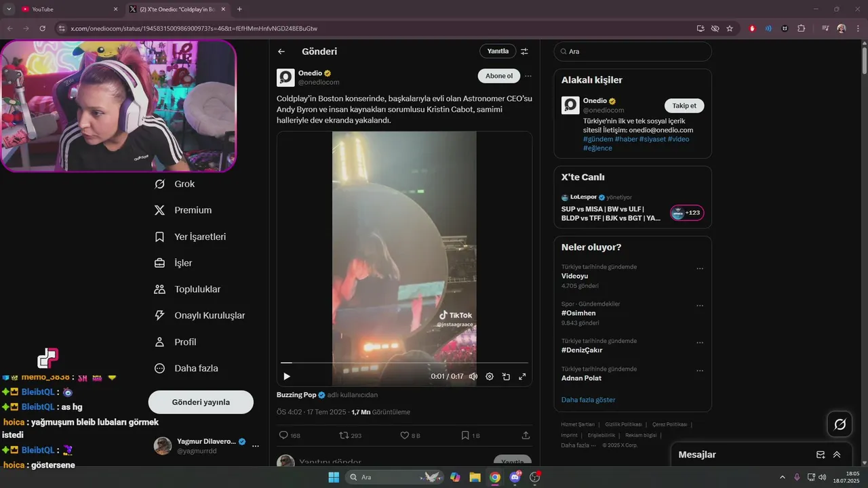The height and width of the screenshot is (488, 868).
Task: Click the address bar URL
Action: [x=194, y=28]
